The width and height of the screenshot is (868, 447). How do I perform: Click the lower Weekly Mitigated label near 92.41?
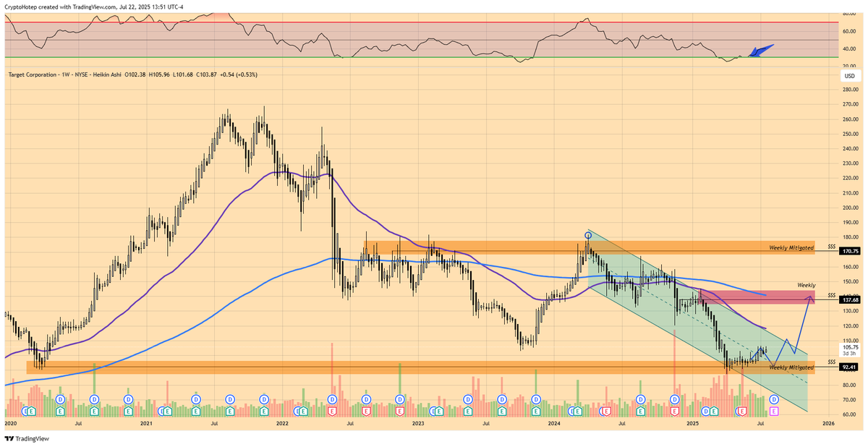point(791,367)
